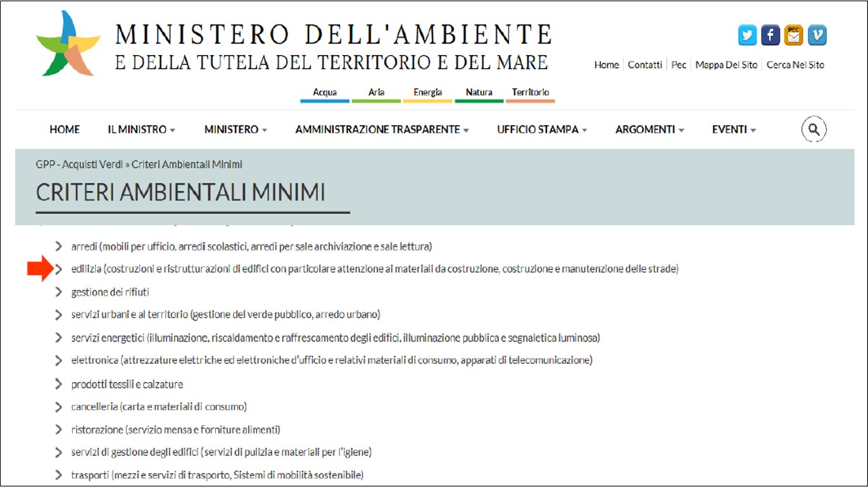Open the EVENTI dropdown menu

coord(734,130)
